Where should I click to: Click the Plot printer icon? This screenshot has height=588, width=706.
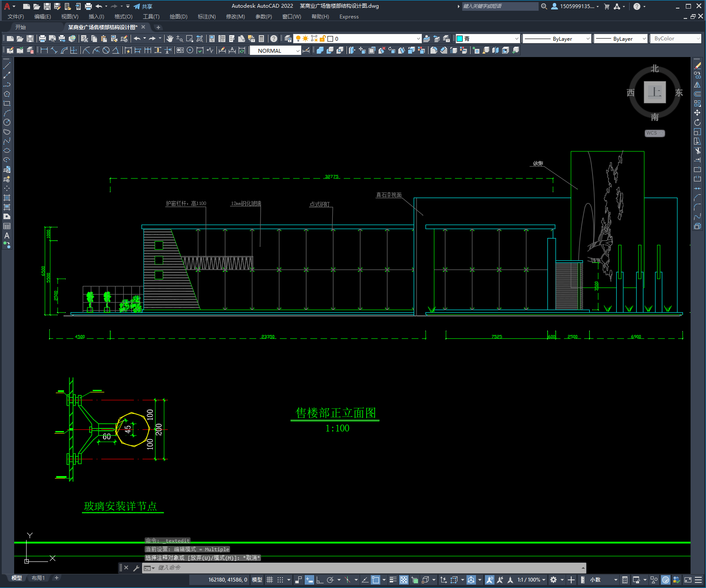tap(42, 39)
